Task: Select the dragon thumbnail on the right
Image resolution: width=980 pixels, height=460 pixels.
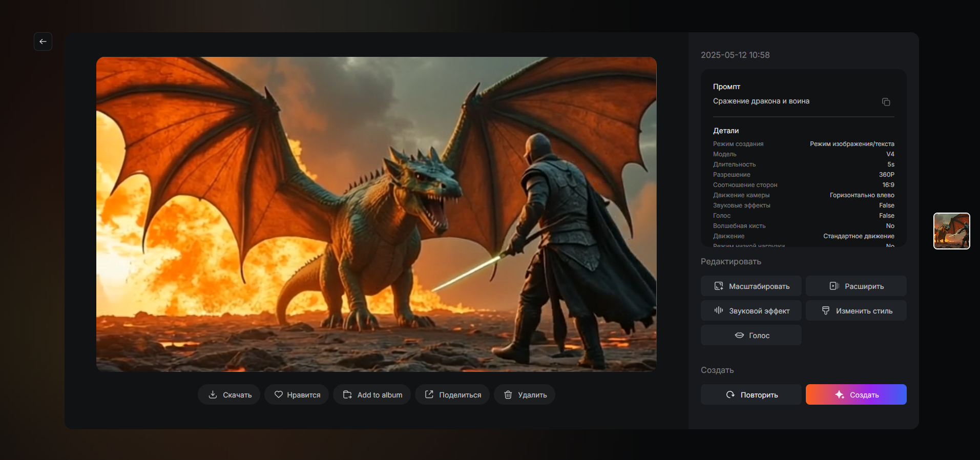Action: [952, 231]
